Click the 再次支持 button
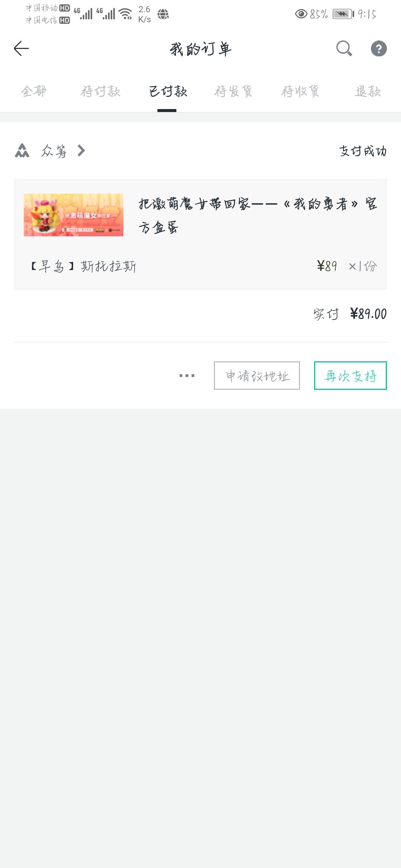The height and width of the screenshot is (868, 401). 351,376
